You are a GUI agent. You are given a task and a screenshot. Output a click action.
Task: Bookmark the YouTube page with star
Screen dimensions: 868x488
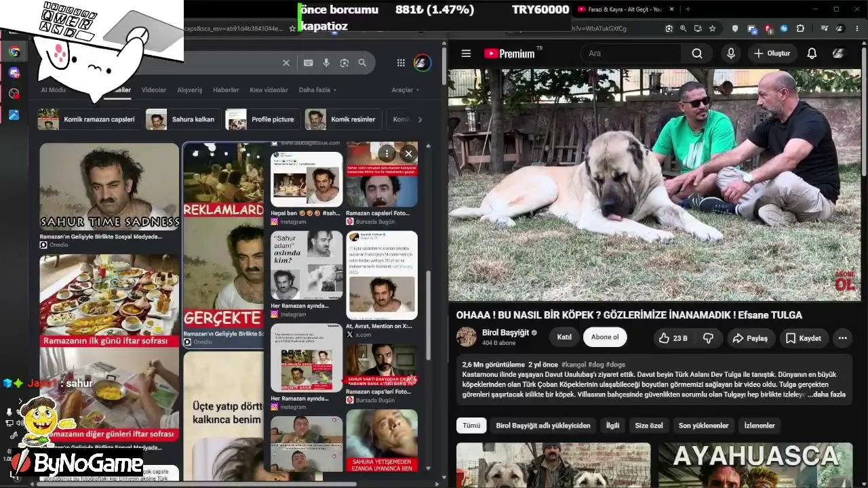pyautogui.click(x=712, y=28)
